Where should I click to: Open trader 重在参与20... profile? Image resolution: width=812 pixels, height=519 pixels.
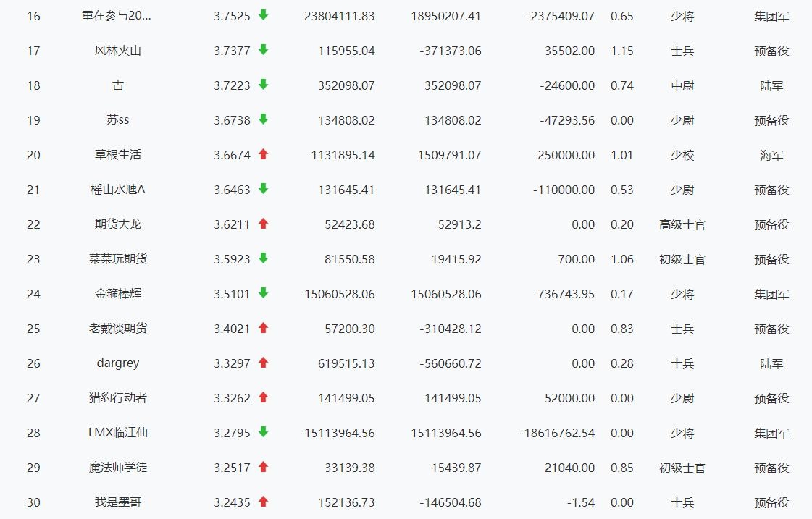coord(117,16)
